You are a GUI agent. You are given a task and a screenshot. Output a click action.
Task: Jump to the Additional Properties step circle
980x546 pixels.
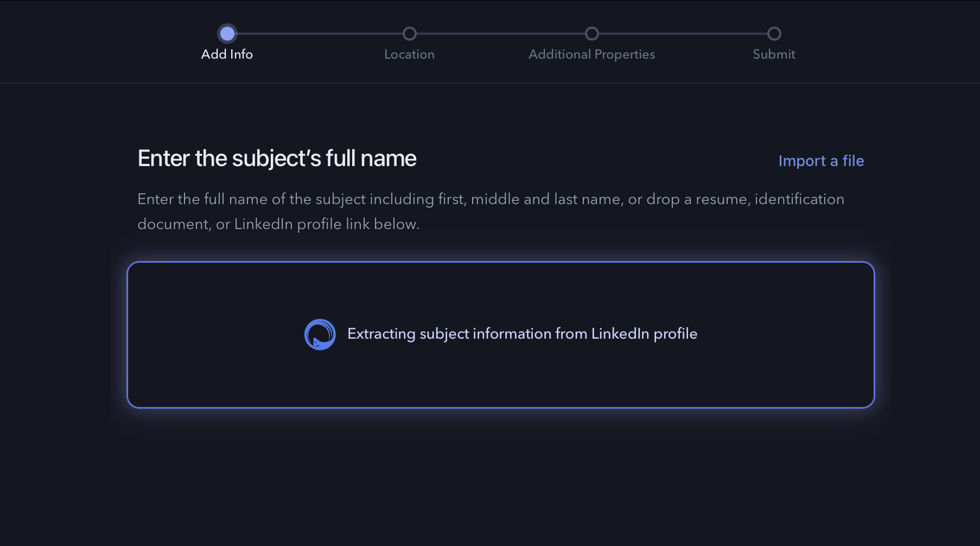592,34
